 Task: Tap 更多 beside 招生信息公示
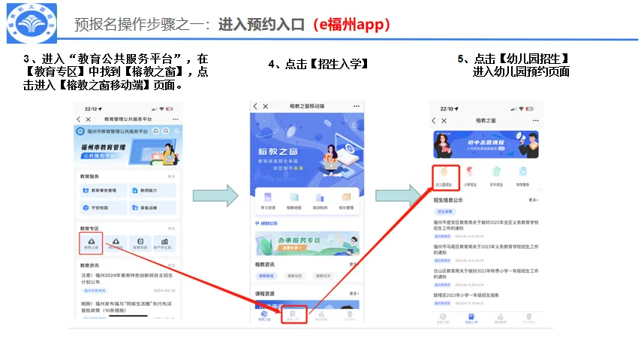tap(533, 200)
